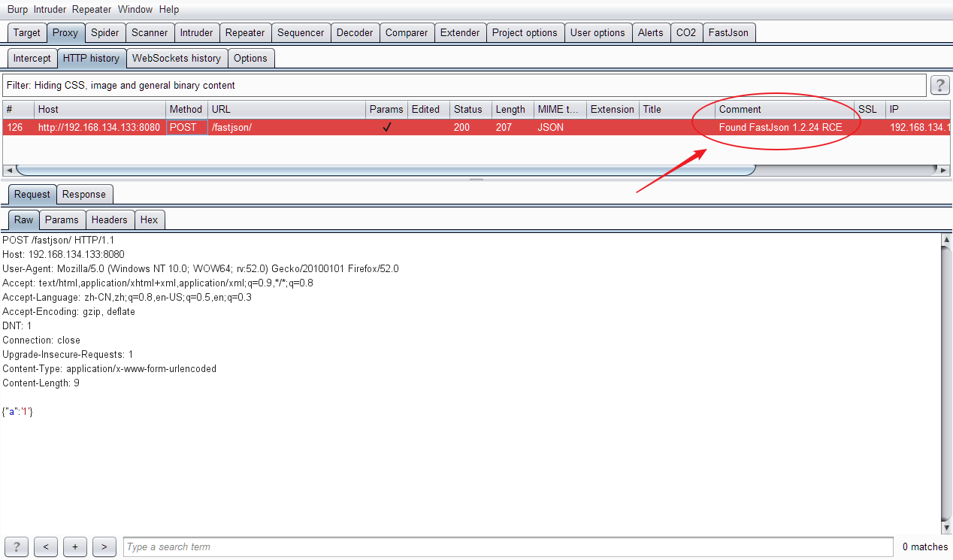Switch to the Target tab
953x560 pixels.
click(27, 32)
